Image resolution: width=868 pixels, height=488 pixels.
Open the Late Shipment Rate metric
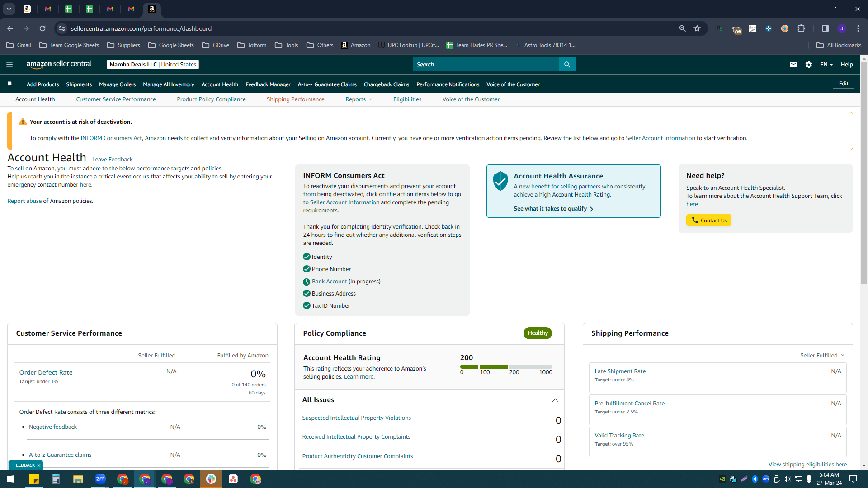click(x=620, y=371)
